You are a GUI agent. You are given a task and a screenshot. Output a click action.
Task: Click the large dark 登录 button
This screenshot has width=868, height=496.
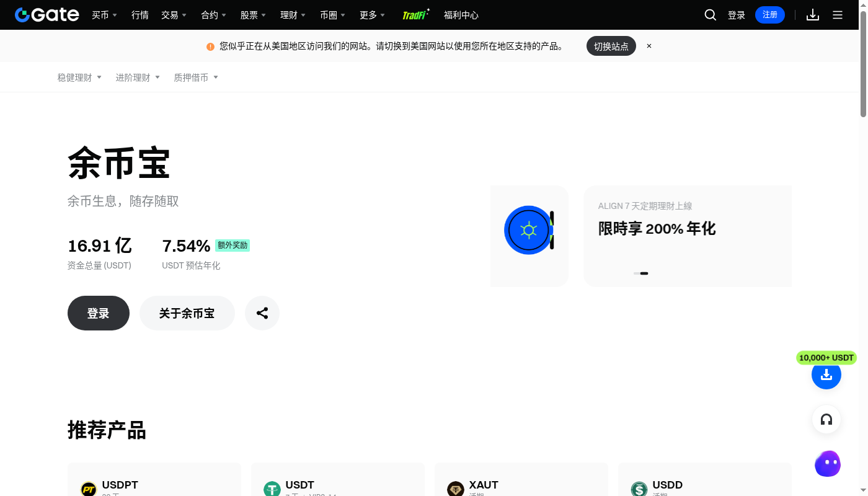99,313
